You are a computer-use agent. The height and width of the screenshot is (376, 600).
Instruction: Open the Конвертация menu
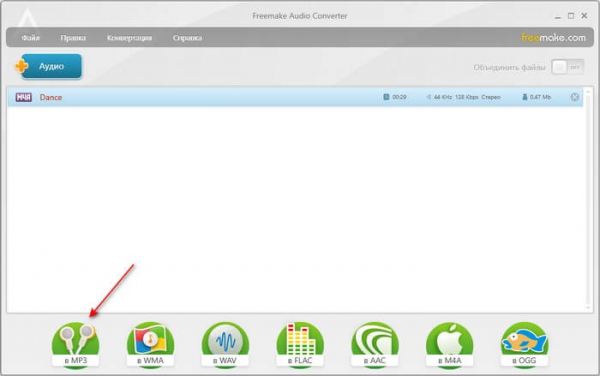coord(129,38)
